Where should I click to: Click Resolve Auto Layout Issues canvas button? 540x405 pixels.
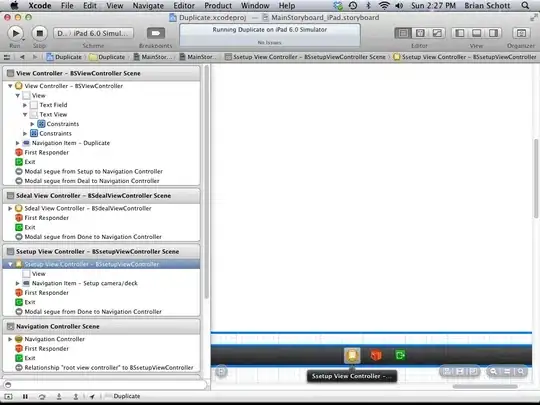pyautogui.click(x=473, y=371)
